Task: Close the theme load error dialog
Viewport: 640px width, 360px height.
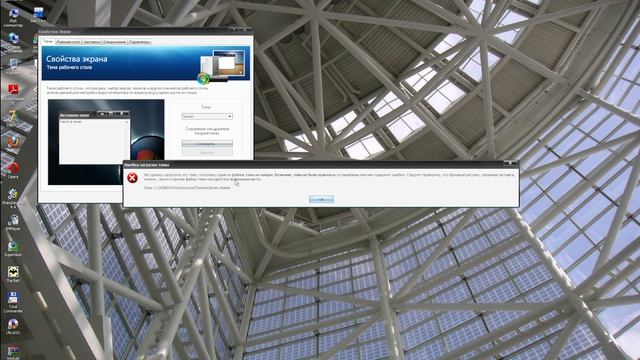Action: click(510, 163)
